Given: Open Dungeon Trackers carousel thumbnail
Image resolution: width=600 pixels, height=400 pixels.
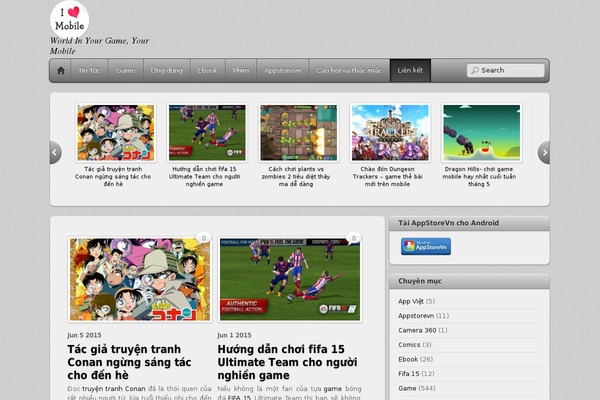Looking at the screenshot, I should (390, 132).
